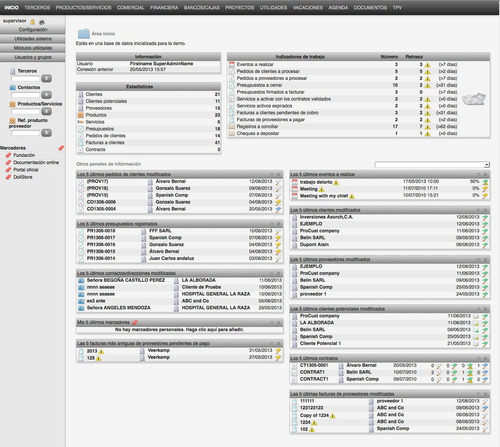Open supplier invoice 111111
Screen dimensions: 500x447
coord(307,401)
